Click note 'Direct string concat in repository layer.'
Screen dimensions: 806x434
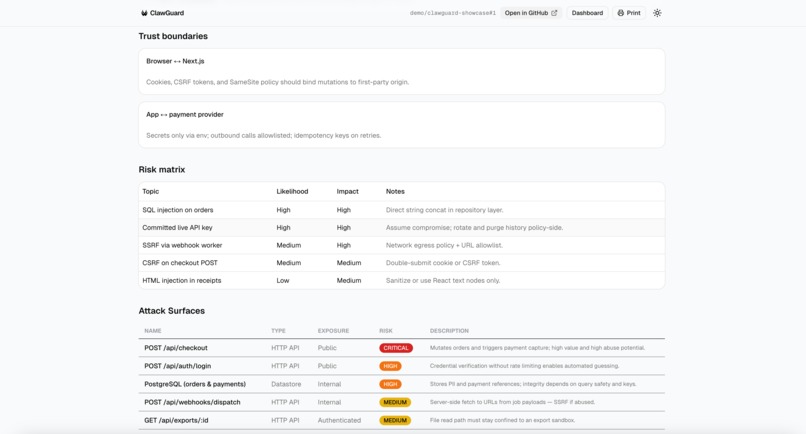[x=445, y=210]
